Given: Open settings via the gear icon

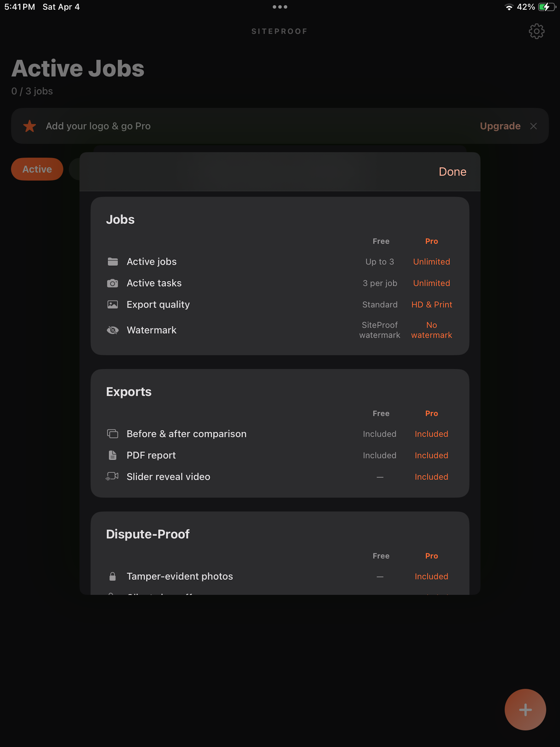Looking at the screenshot, I should point(536,31).
